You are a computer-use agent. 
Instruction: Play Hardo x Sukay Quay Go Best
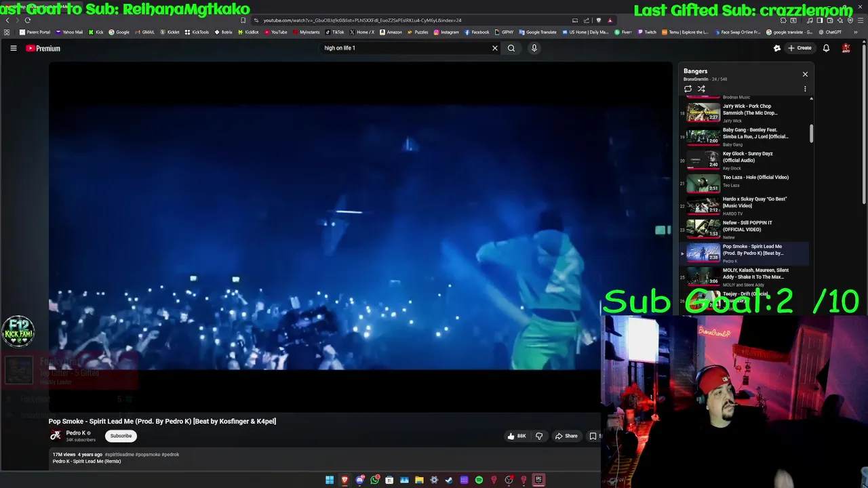click(x=744, y=206)
